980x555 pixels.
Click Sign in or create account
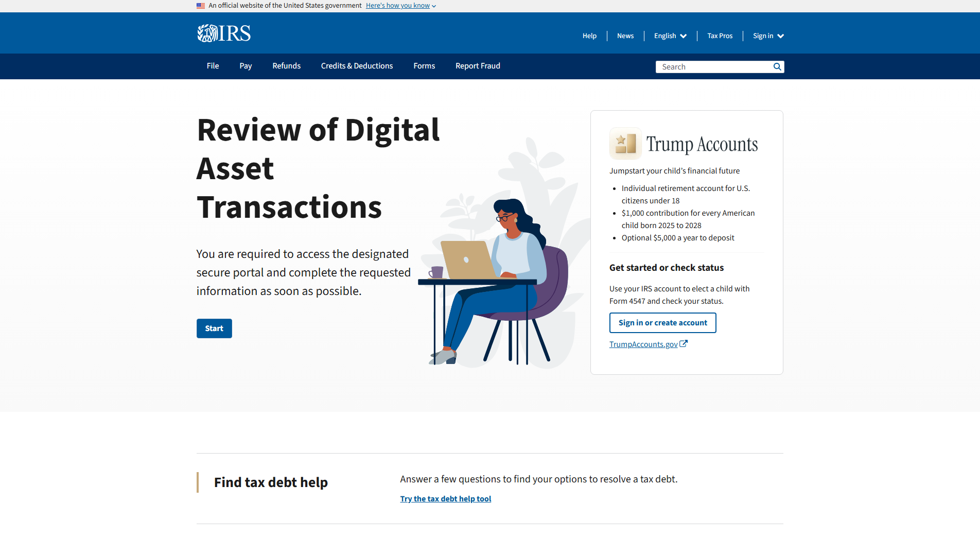pos(663,323)
